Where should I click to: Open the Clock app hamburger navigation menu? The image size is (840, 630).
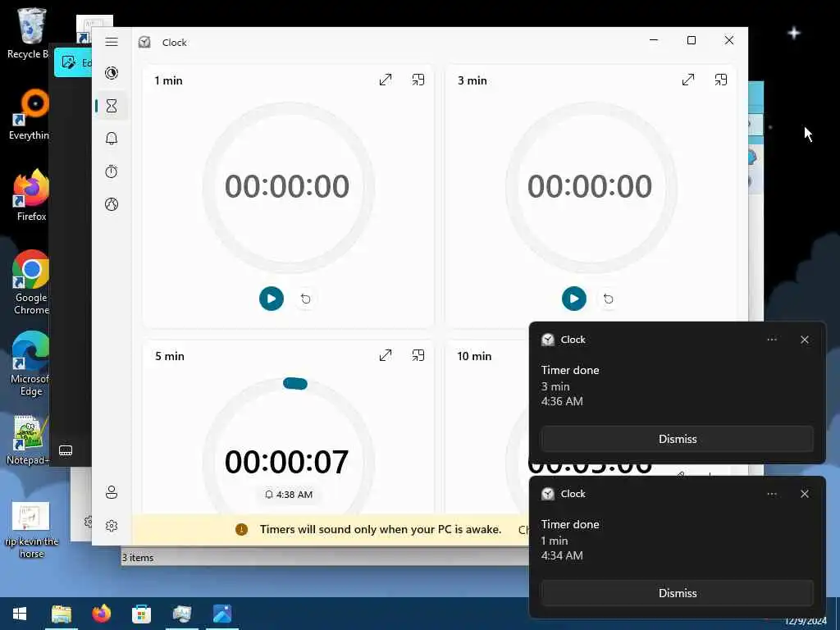pos(112,42)
